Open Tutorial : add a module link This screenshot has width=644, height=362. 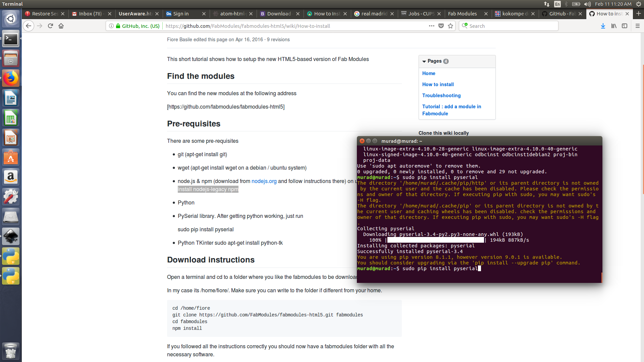451,110
